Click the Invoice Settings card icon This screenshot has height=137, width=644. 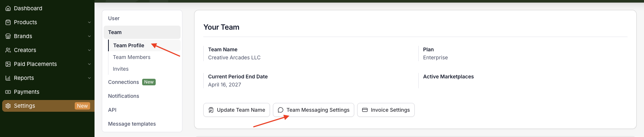pos(365,110)
